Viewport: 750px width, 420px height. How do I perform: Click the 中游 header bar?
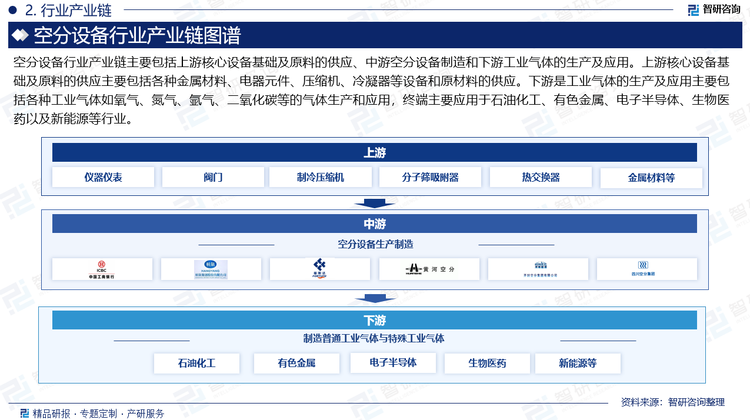(375, 223)
